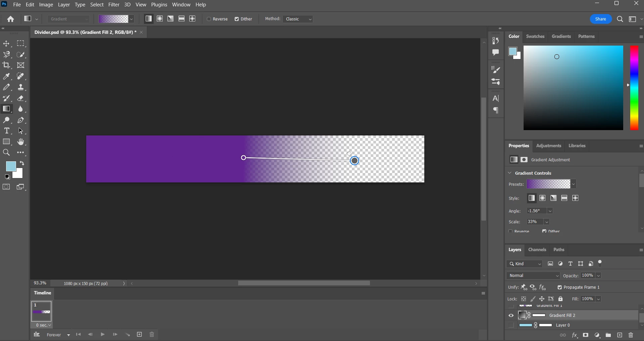Viewport: 644px width, 341px height.
Task: Add layer style via fx icon
Action: pos(575,335)
